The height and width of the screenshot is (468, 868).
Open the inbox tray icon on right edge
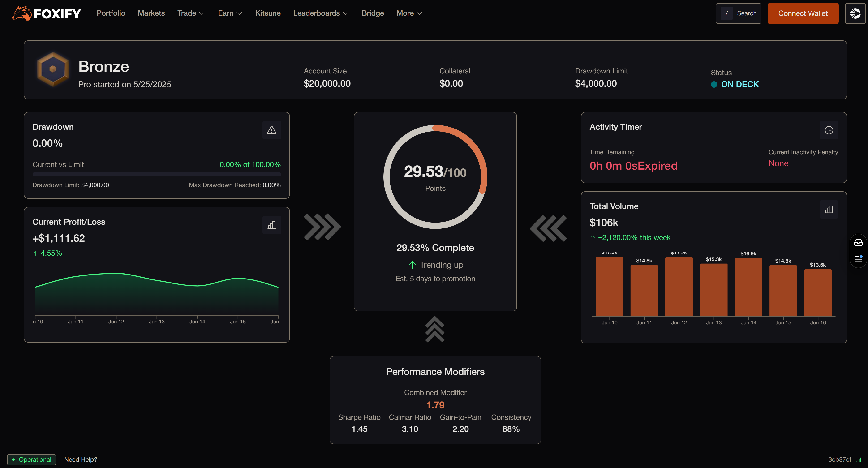[x=858, y=243]
